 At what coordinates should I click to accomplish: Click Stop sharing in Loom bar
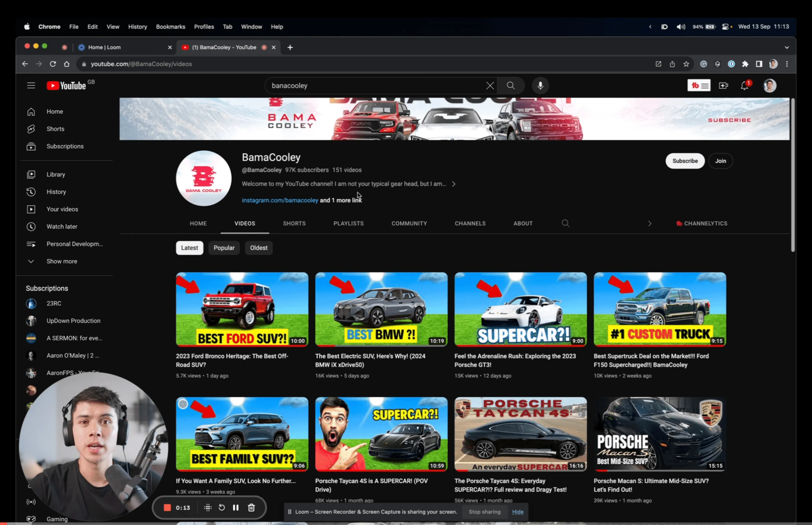pyautogui.click(x=484, y=512)
